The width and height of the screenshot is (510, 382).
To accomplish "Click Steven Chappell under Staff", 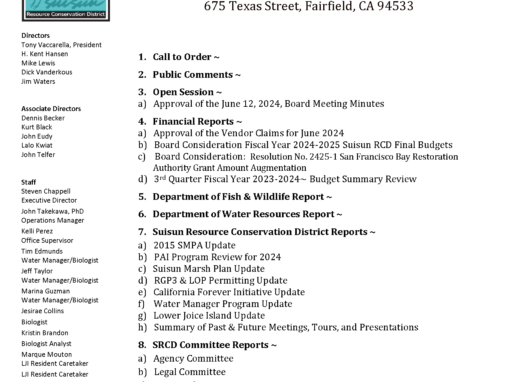I will click(x=46, y=191).
